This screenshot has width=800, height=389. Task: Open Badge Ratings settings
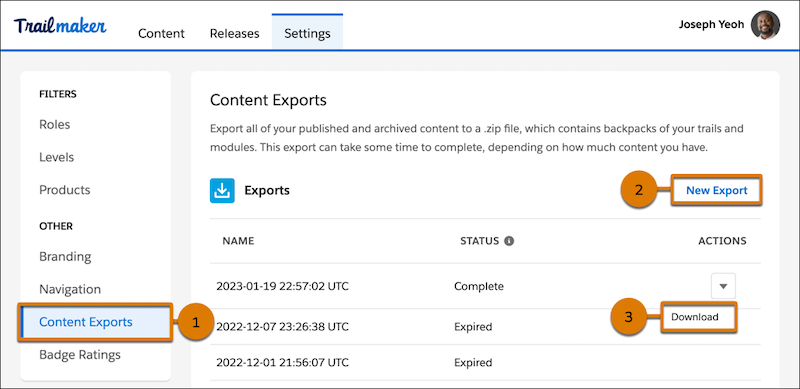[x=80, y=355]
